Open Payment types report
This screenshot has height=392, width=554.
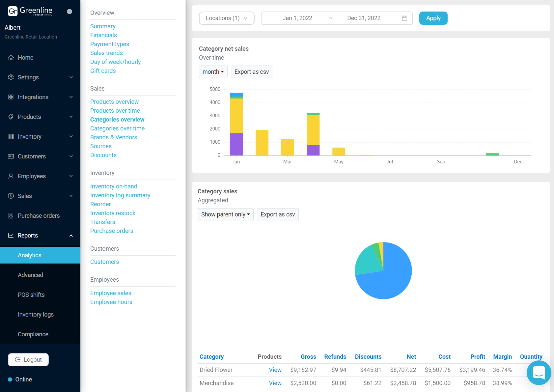click(110, 44)
